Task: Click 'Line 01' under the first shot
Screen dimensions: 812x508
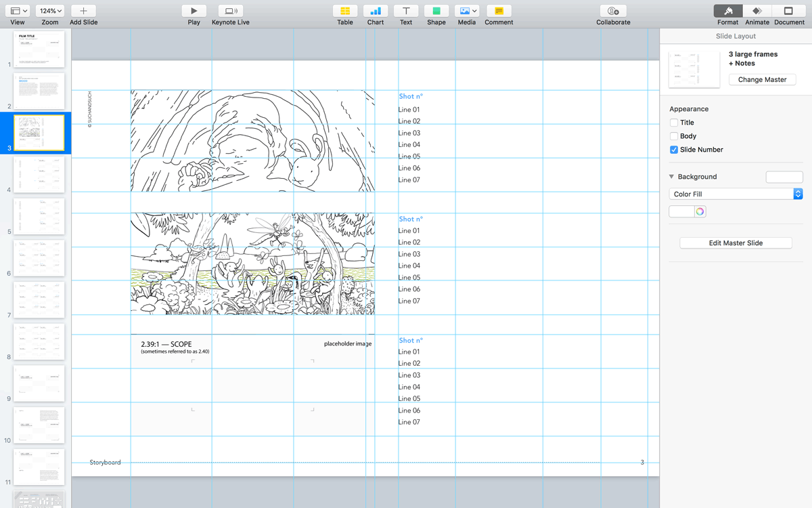Action: [x=409, y=109]
